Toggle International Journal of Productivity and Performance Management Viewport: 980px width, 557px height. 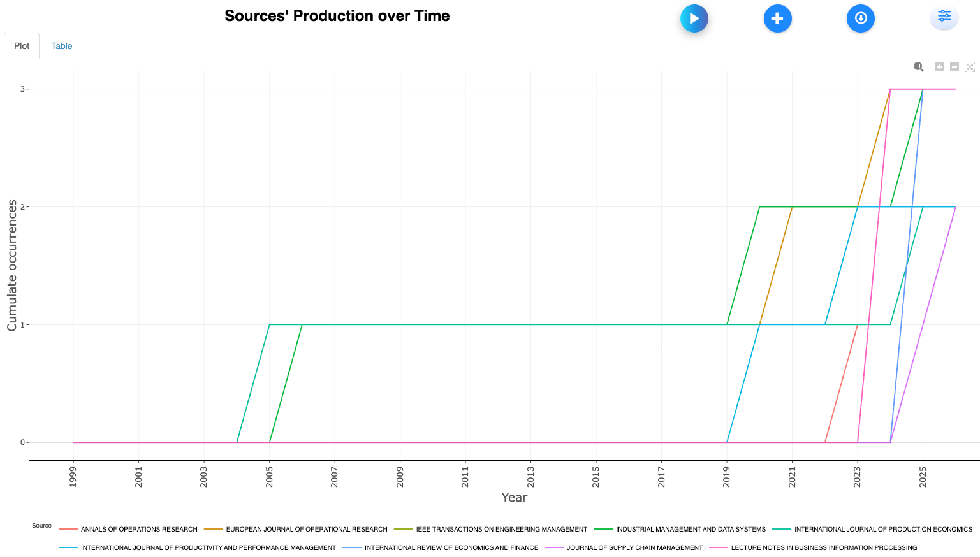tap(208, 547)
